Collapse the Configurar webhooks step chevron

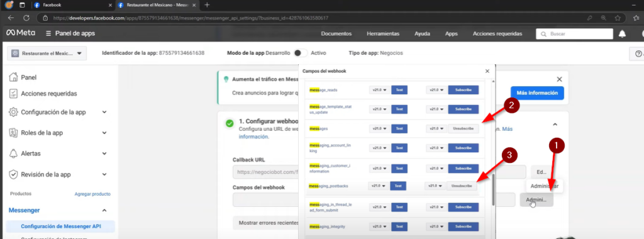point(555,124)
